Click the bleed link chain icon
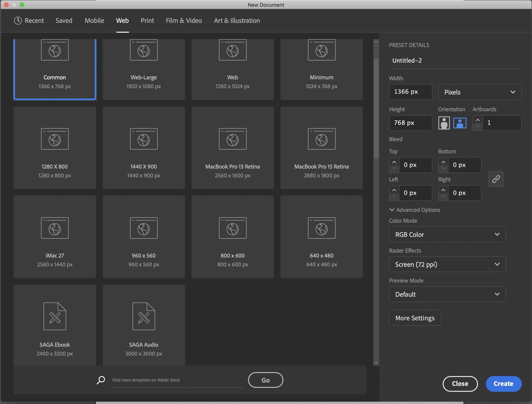Image resolution: width=532 pixels, height=404 pixels. pos(496,179)
